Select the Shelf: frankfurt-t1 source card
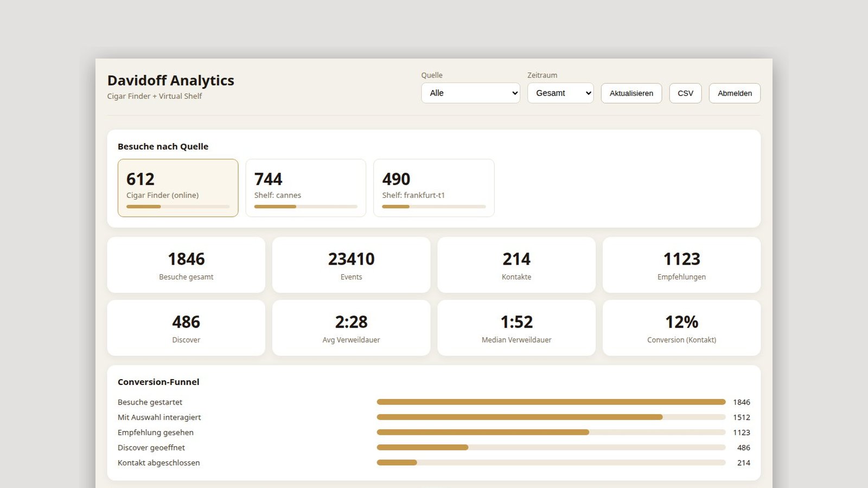This screenshot has height=488, width=868. (x=434, y=188)
